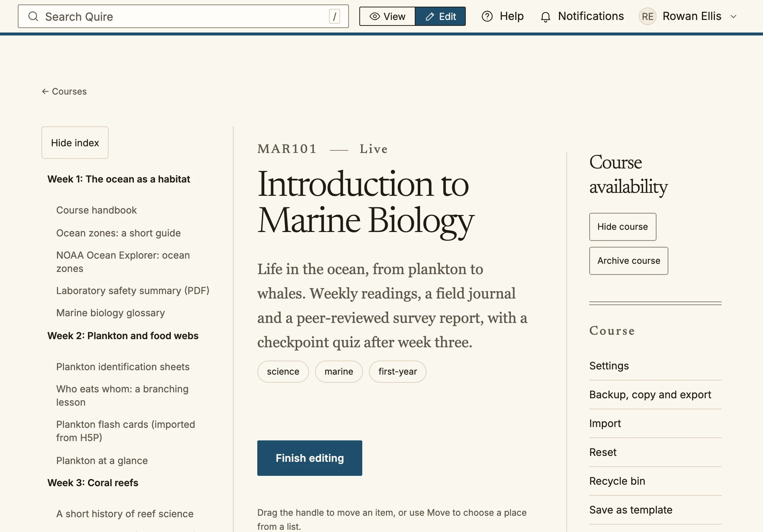Screen dimensions: 763x532
Task: Jump to Week 3: Coral reefs
Action: (93, 483)
